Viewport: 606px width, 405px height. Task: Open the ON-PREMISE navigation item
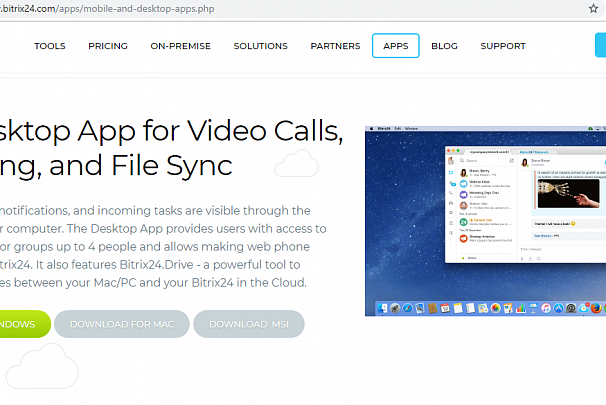tap(180, 46)
